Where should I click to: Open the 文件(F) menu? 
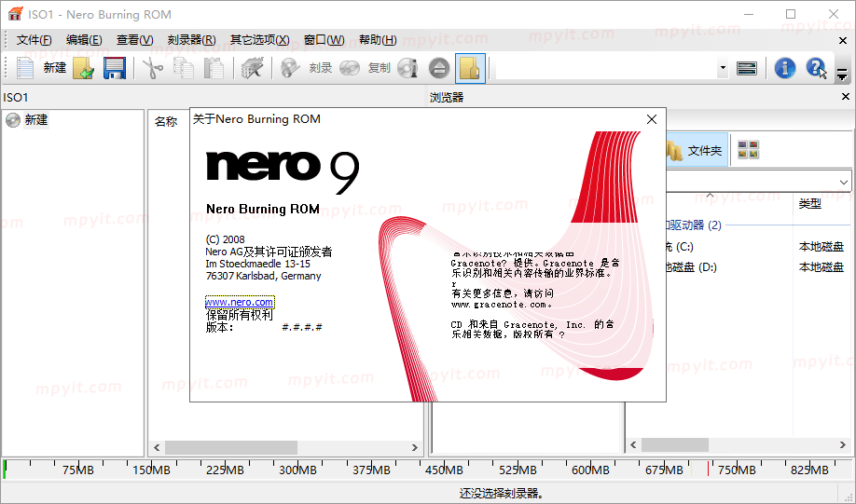[34, 40]
